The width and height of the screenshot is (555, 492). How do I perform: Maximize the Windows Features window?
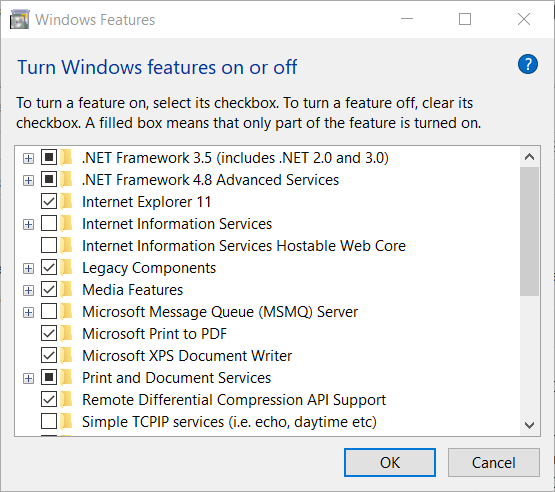click(465, 19)
